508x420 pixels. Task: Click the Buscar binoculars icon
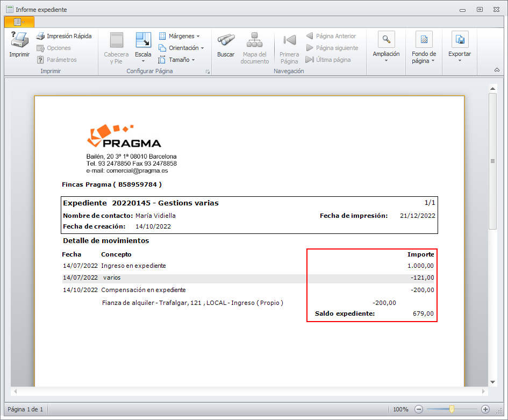coord(226,40)
